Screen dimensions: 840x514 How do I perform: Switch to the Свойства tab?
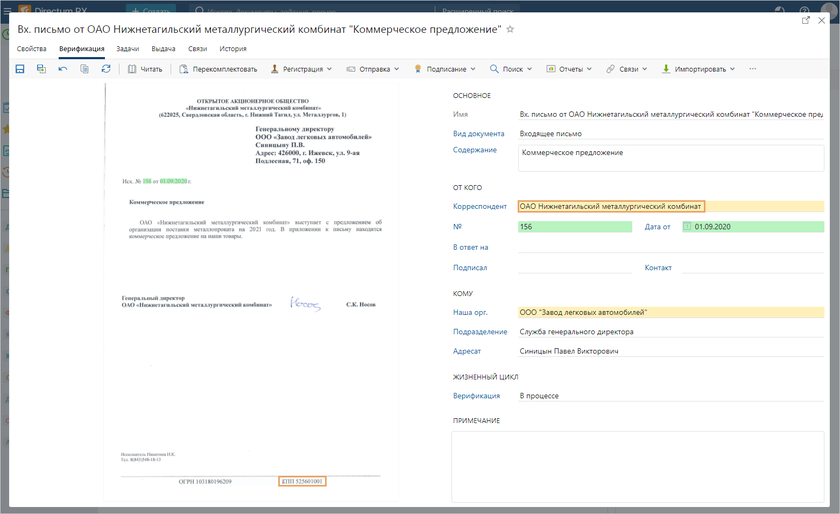tap(32, 48)
